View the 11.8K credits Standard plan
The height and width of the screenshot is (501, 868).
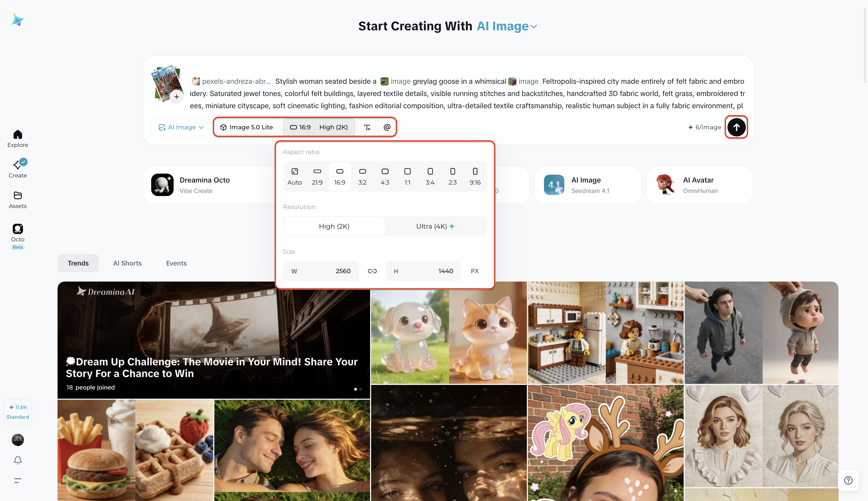(x=18, y=412)
